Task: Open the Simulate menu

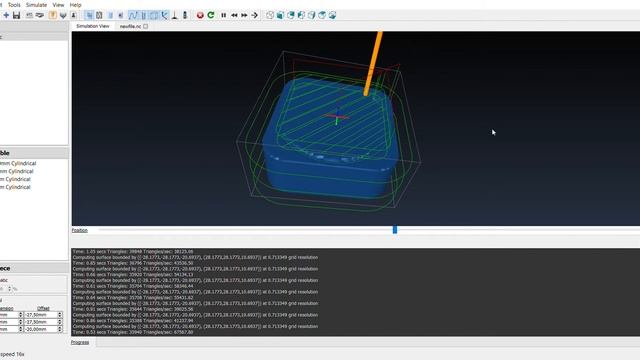Action: pyautogui.click(x=36, y=5)
